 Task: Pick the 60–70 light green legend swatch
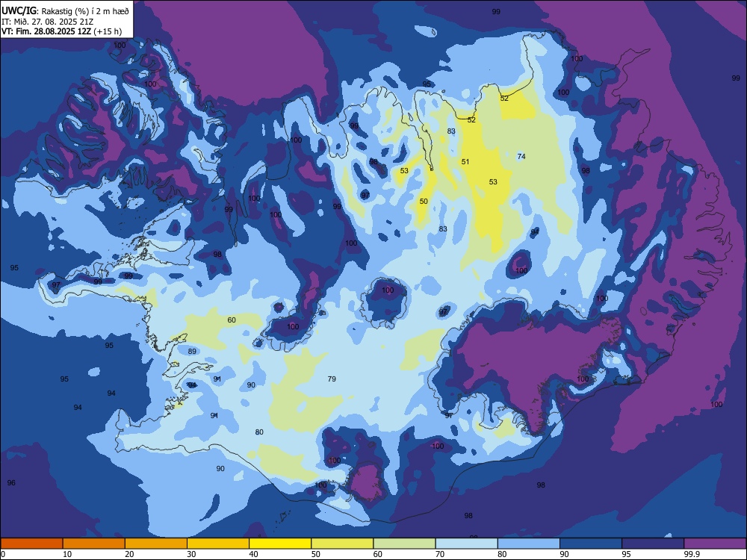[x=404, y=544]
